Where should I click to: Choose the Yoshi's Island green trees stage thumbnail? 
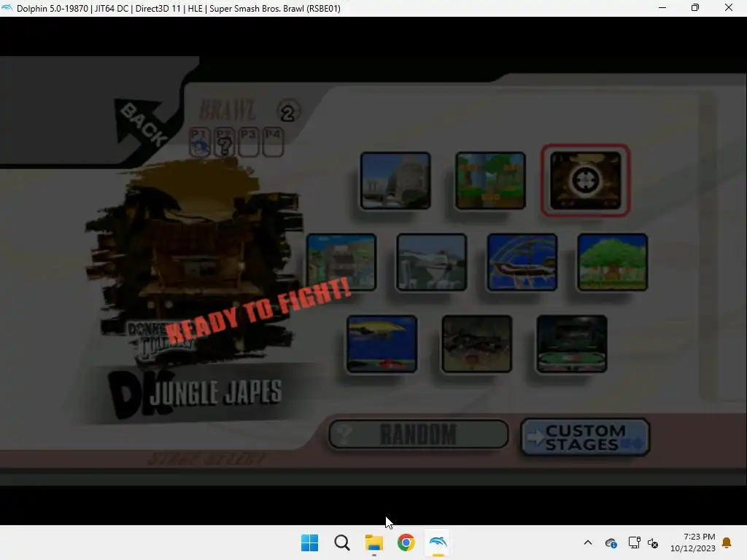pyautogui.click(x=490, y=181)
